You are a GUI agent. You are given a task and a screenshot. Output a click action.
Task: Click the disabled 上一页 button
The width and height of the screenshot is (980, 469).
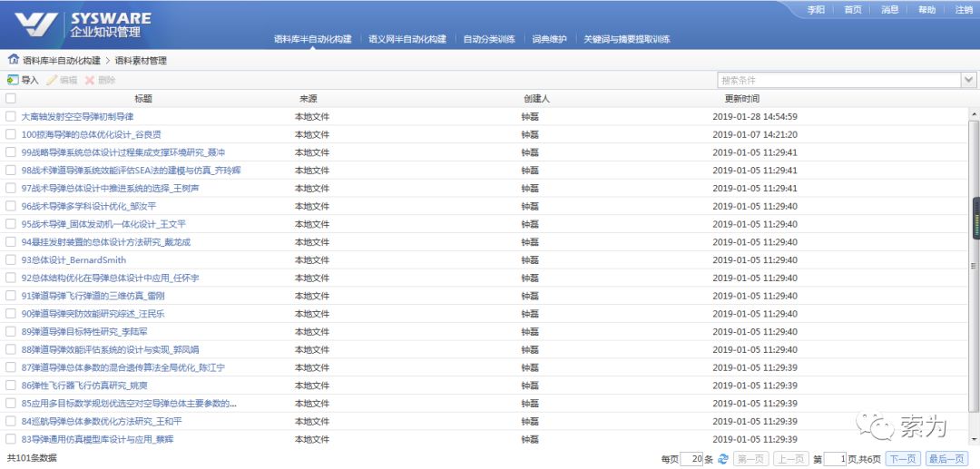pos(791,459)
